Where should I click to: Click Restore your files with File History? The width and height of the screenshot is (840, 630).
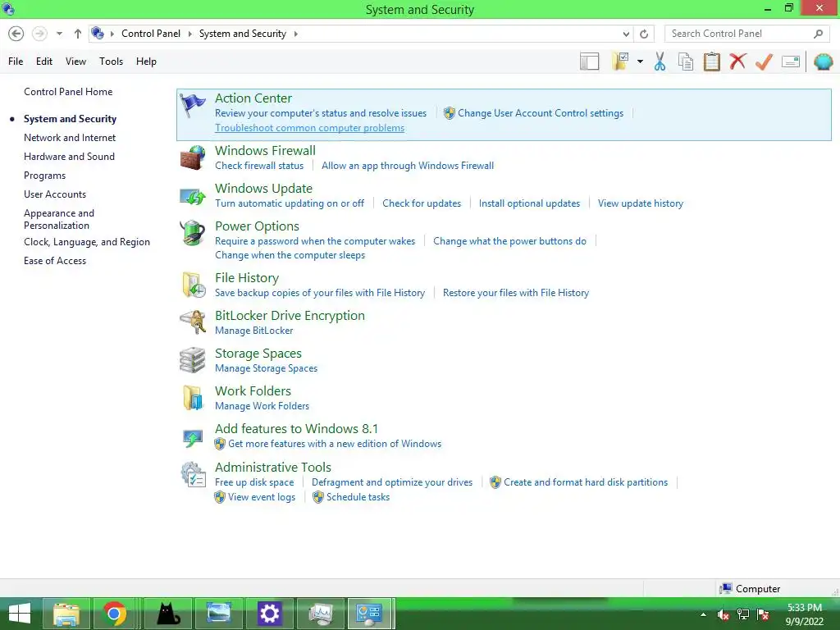516,293
